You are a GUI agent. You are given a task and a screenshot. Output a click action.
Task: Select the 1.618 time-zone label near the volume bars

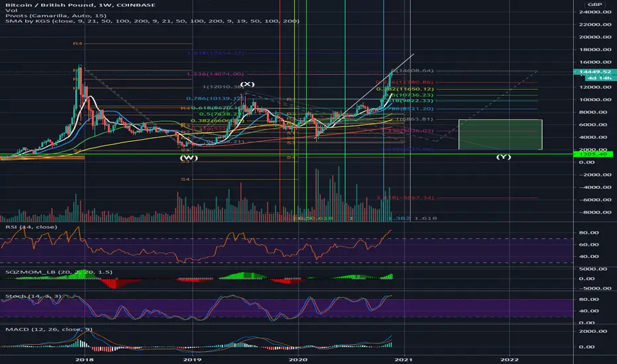pos(426,218)
